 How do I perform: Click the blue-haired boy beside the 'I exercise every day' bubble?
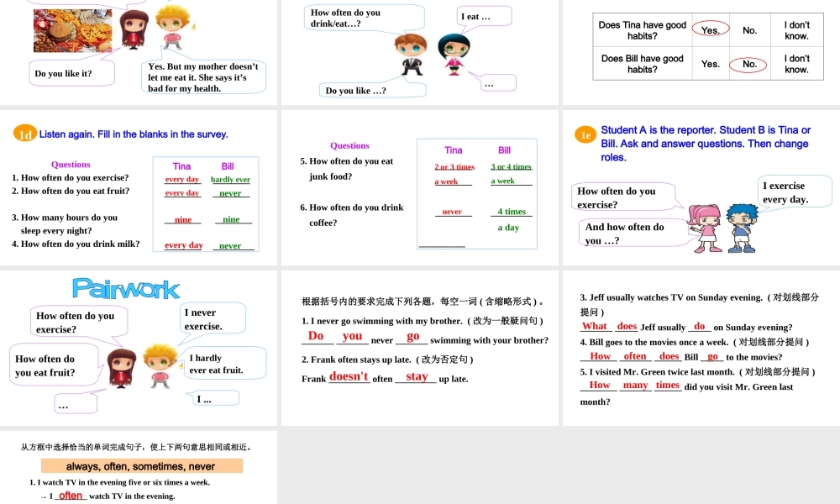pos(741,225)
